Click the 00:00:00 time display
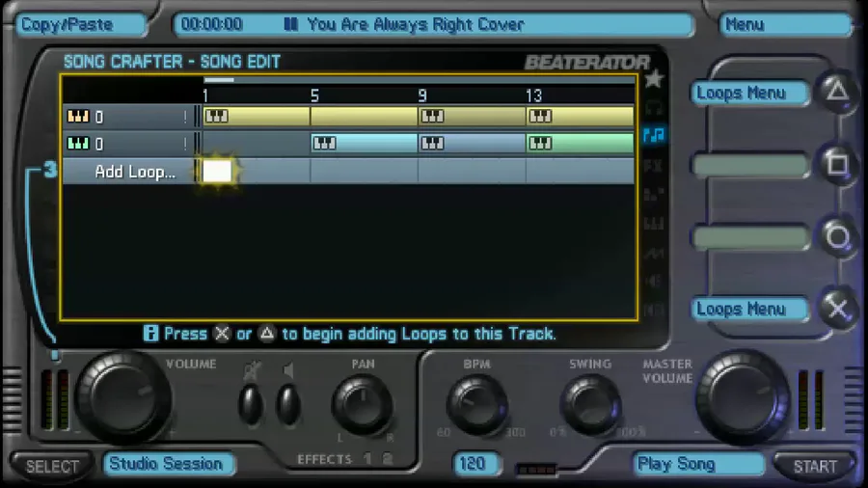The width and height of the screenshot is (868, 488). pyautogui.click(x=211, y=24)
